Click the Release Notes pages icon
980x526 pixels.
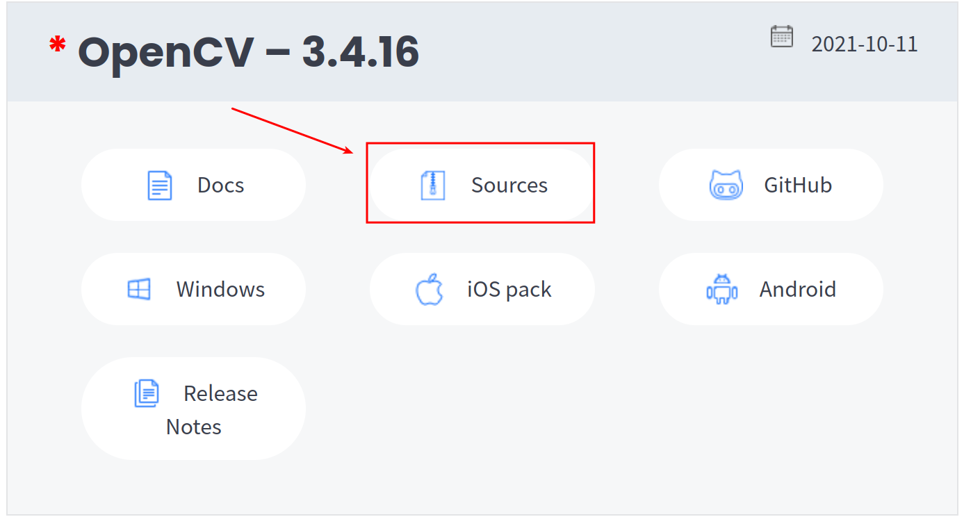pyautogui.click(x=147, y=393)
